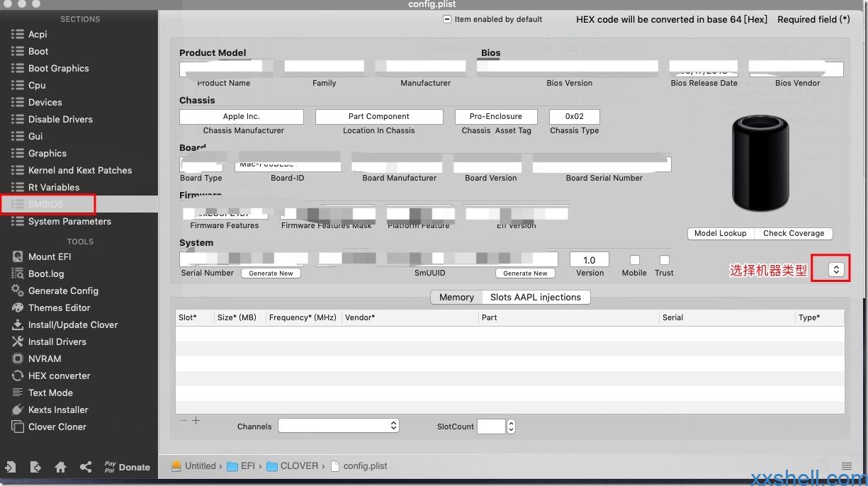Viewport: 868px width, 486px height.
Task: Adjust the SlotCount stepper arrows
Action: [512, 426]
